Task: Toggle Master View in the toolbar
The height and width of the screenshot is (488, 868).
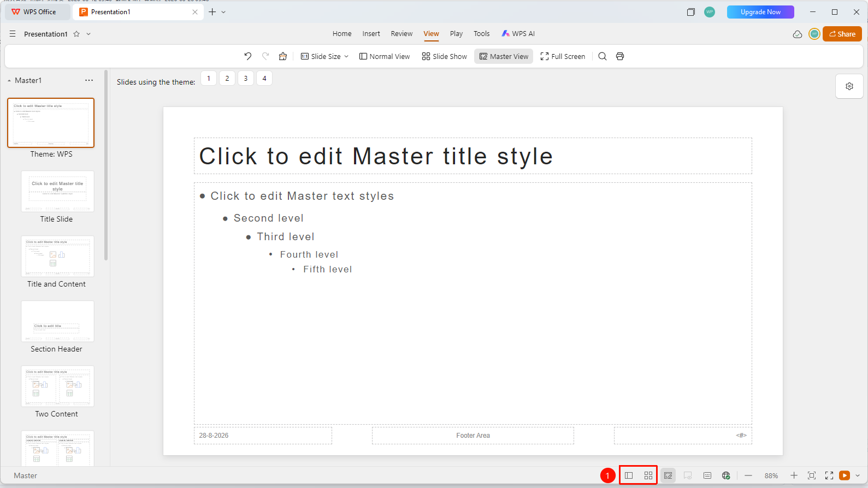Action: coord(504,56)
